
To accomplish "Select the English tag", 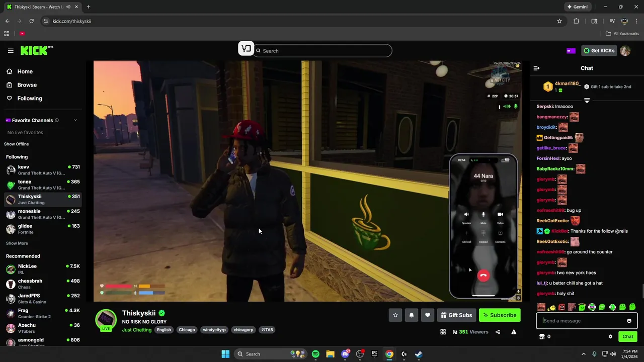I will 164,330.
